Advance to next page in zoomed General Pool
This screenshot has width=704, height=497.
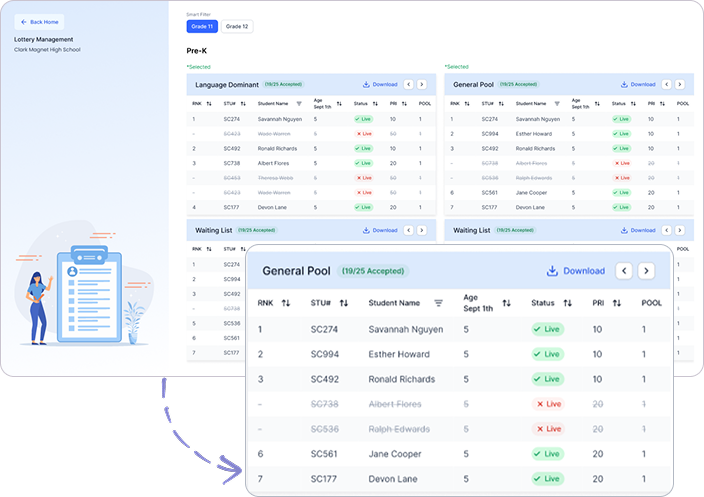coord(647,271)
